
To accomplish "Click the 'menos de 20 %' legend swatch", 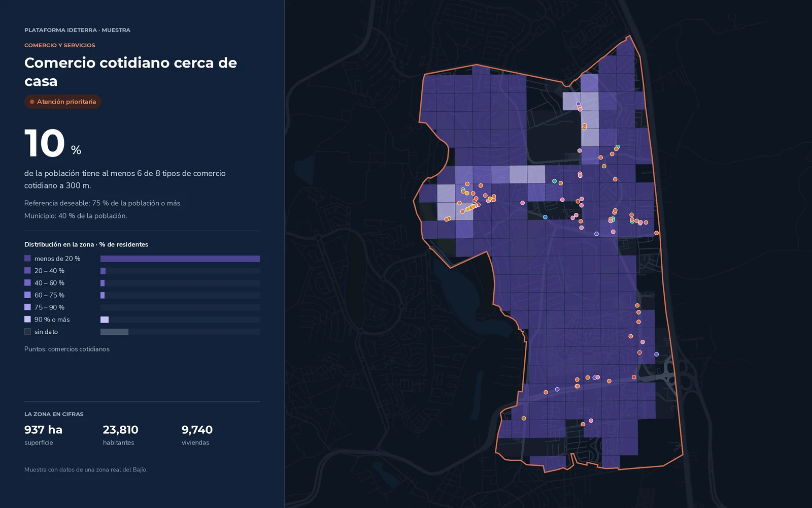I will 27,259.
